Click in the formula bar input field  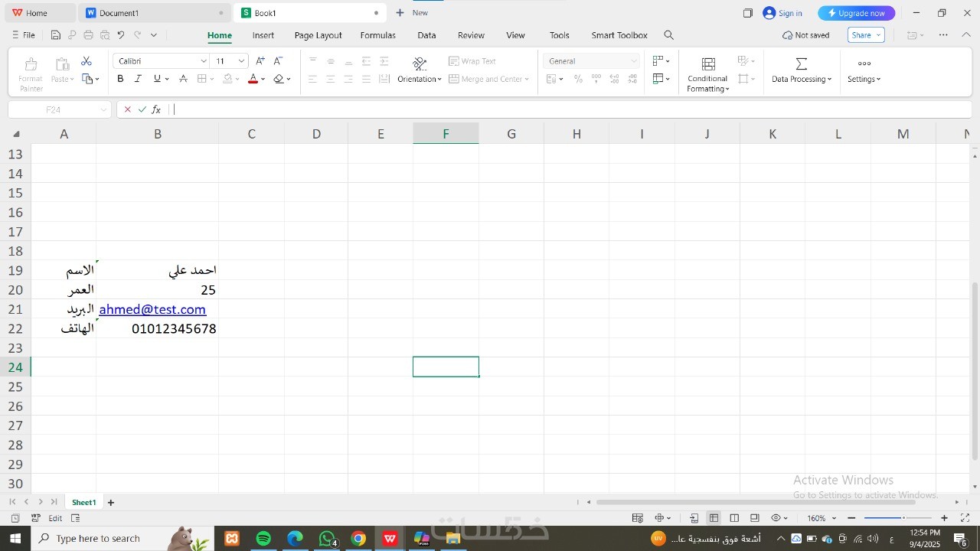pyautogui.click(x=570, y=109)
